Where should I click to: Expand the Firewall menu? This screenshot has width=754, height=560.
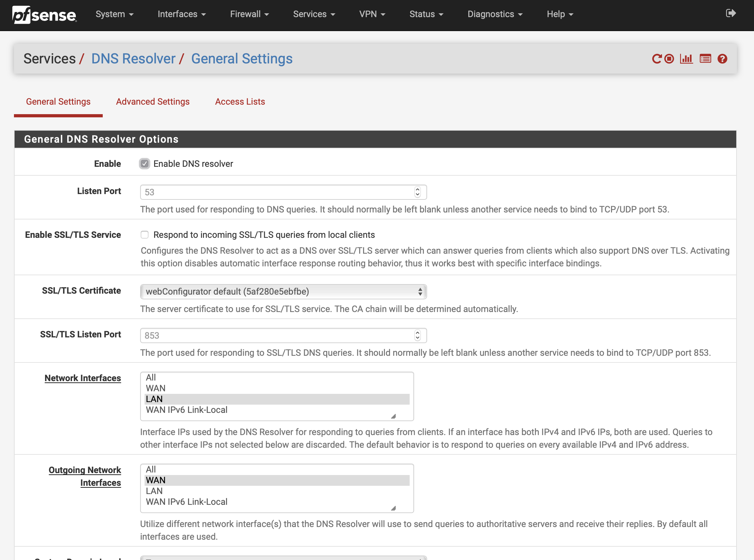[249, 14]
